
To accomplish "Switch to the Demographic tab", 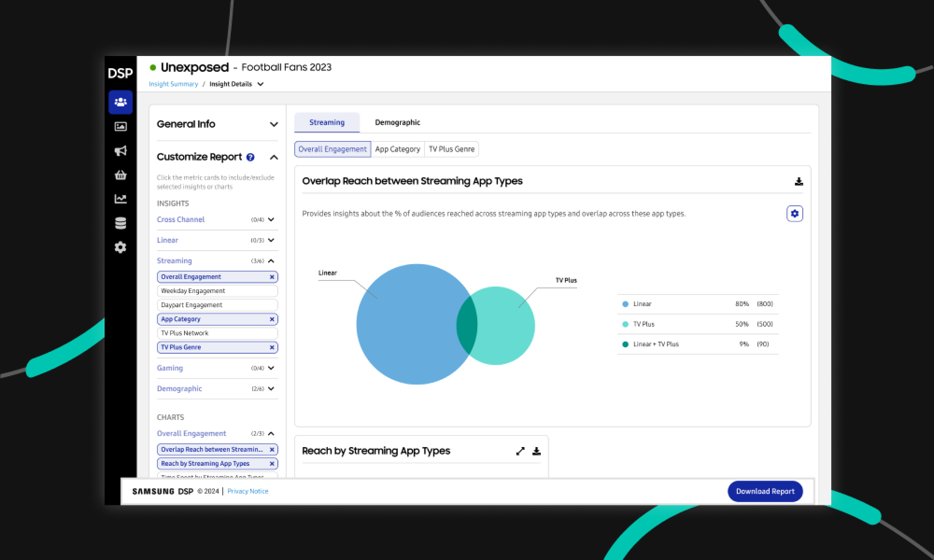I will click(x=397, y=122).
